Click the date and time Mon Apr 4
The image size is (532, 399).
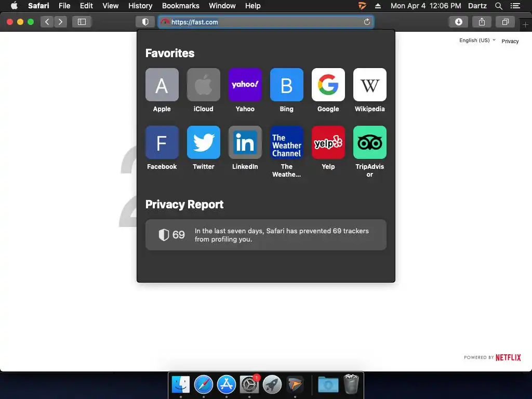tap(425, 6)
